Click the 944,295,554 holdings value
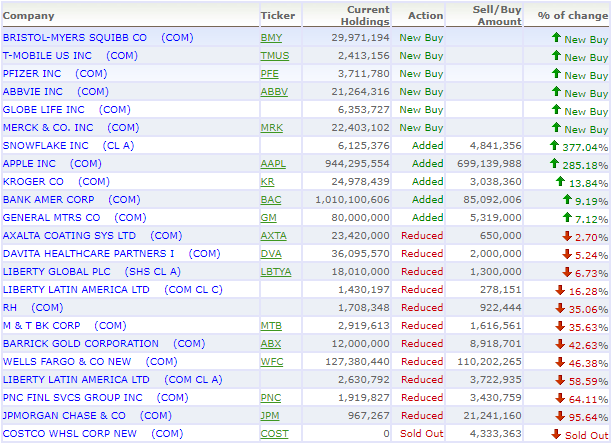The height and width of the screenshot is (445, 613). (357, 164)
